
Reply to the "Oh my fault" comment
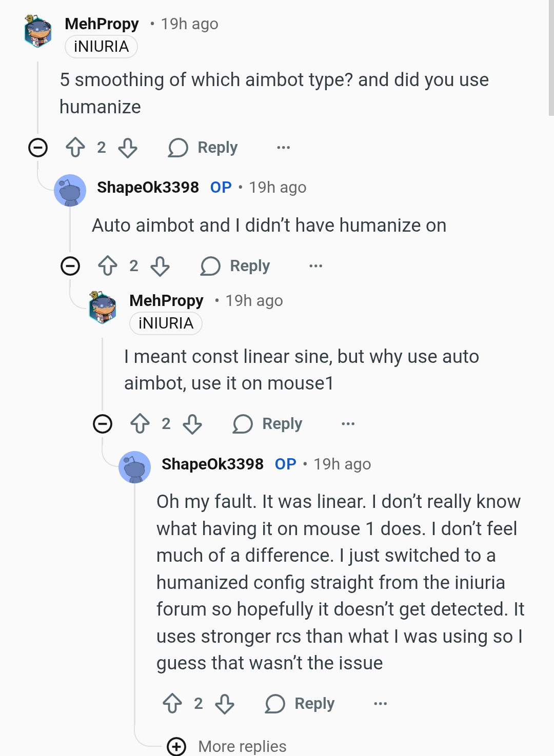[300, 704]
